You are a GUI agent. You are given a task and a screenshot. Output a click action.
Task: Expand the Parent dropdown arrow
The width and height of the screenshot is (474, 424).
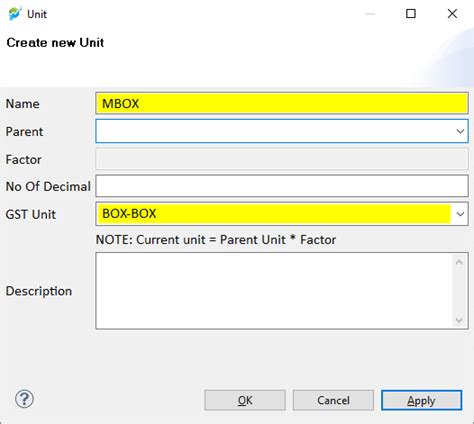460,131
